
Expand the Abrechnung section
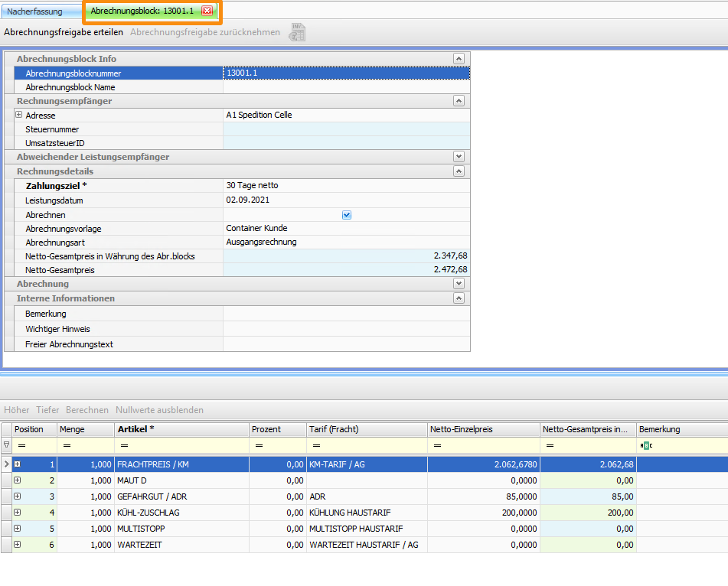click(459, 284)
